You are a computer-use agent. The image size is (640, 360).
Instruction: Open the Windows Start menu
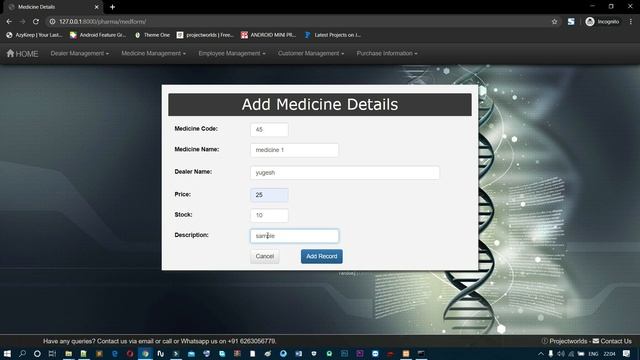pos(7,353)
